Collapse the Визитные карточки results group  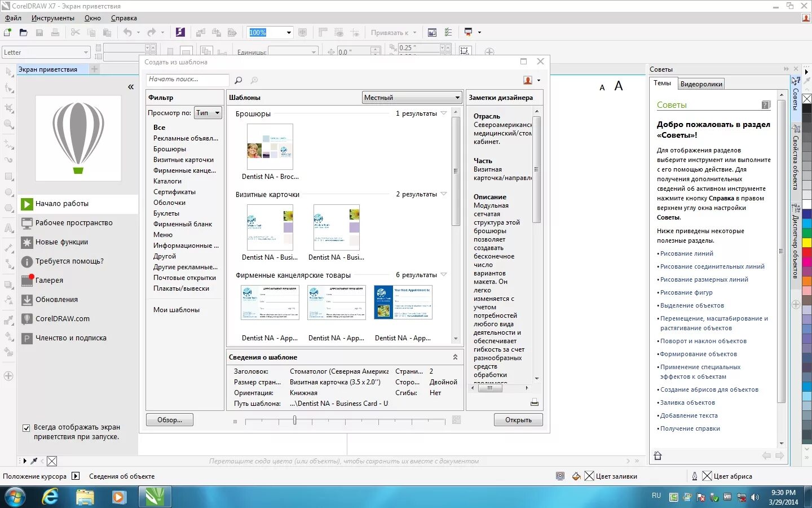pos(444,194)
